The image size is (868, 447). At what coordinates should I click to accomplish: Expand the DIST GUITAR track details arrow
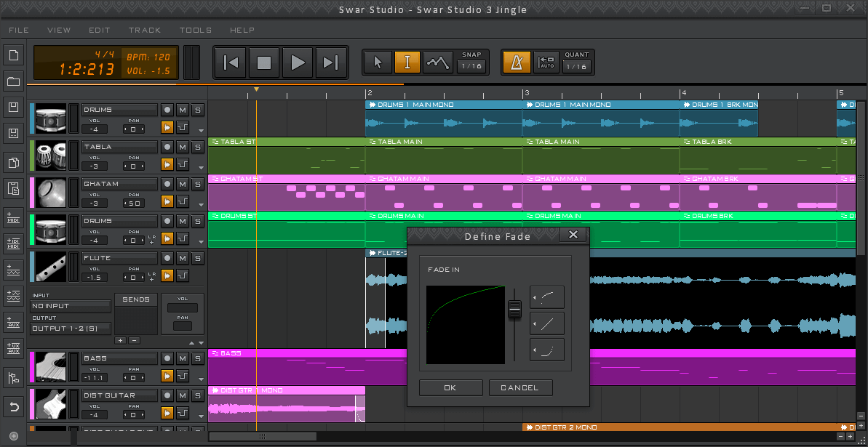tap(201, 416)
